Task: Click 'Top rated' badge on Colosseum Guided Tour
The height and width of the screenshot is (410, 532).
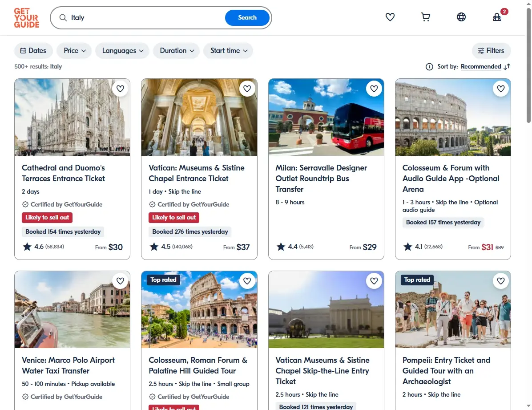Action: click(x=163, y=280)
